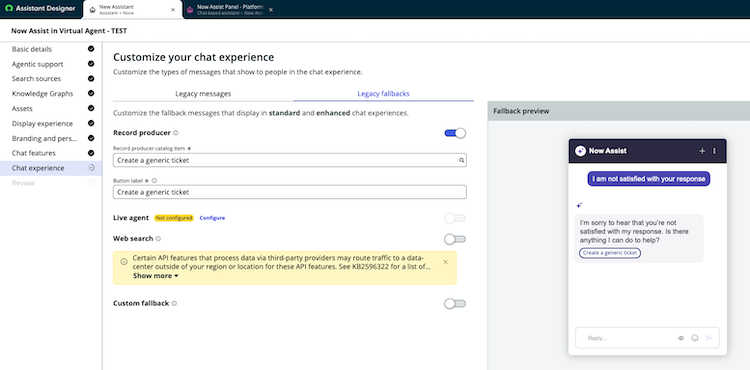Viewport: 750px width, 370px height.
Task: Click the Record producer catalog item field
Action: pos(290,160)
